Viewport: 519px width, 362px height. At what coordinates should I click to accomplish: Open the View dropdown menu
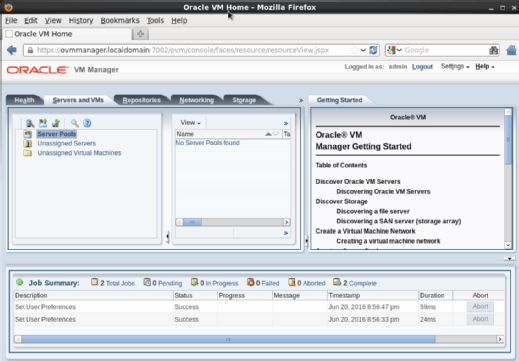click(190, 123)
